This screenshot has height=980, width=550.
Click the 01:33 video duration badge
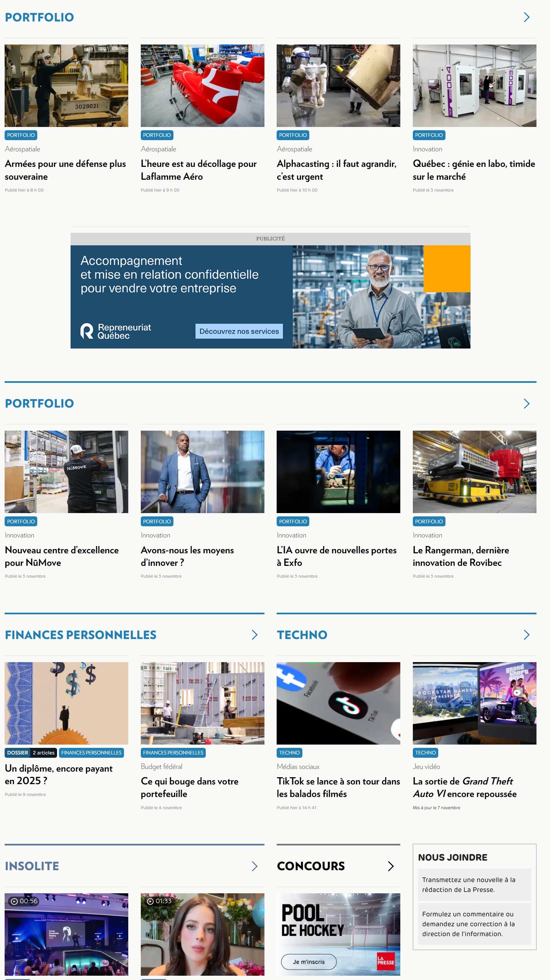pyautogui.click(x=159, y=901)
